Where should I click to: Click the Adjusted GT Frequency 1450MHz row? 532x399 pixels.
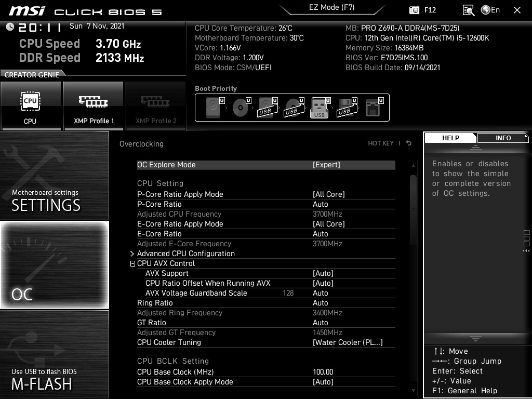[x=266, y=332]
